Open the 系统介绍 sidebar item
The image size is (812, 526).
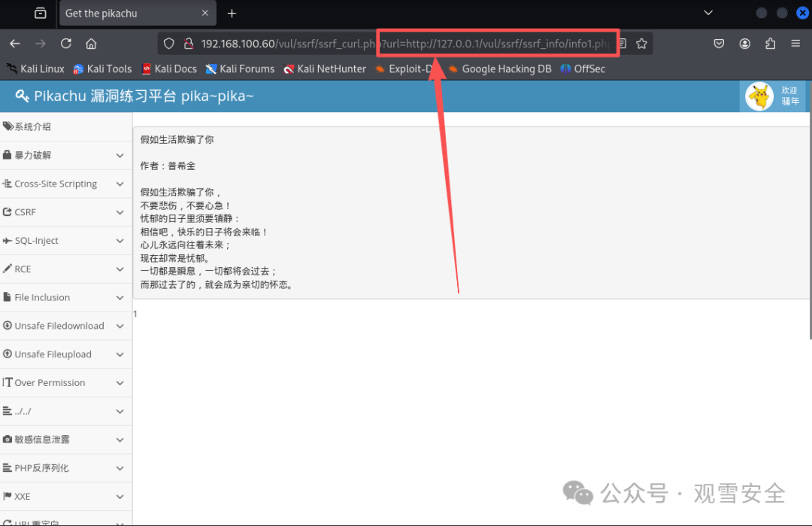point(65,126)
